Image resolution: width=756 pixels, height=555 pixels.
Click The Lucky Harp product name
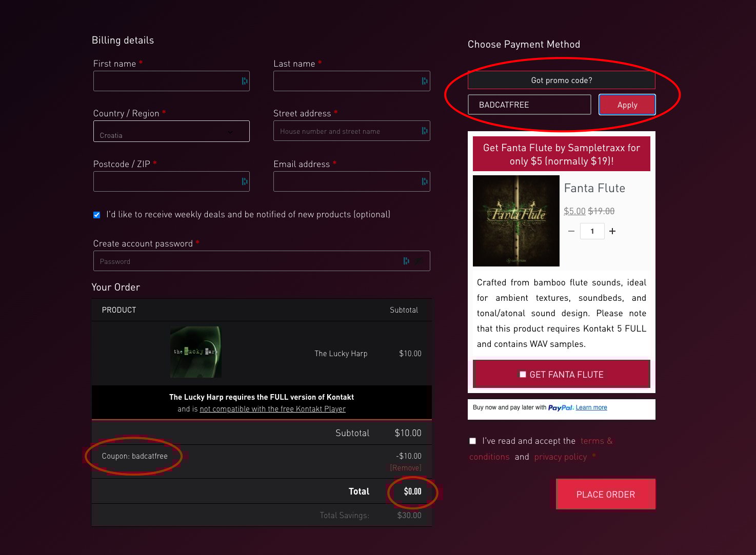[x=341, y=354]
